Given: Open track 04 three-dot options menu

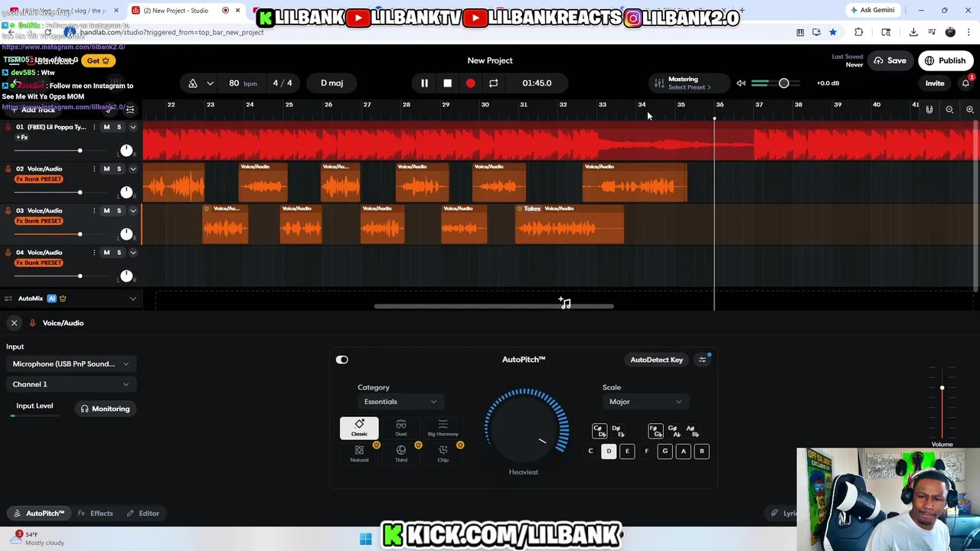Looking at the screenshot, I should point(94,253).
